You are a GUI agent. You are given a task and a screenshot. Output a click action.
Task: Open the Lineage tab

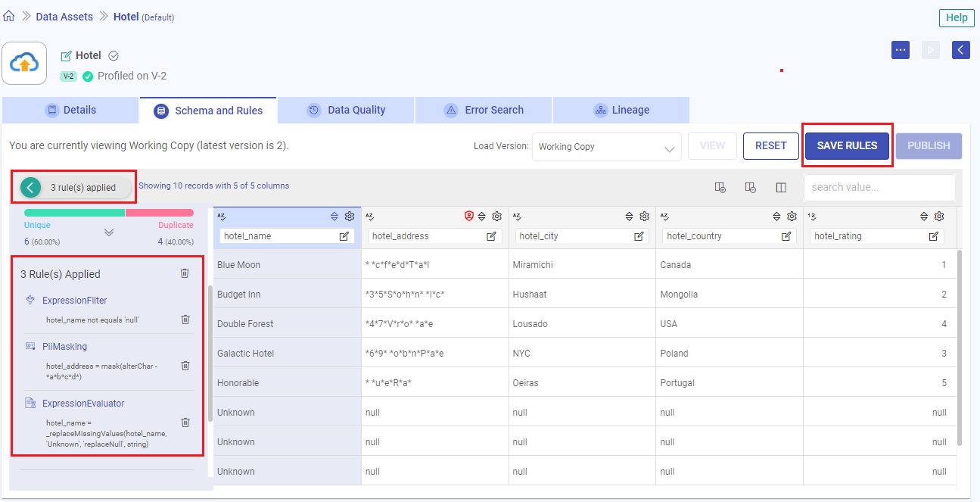pyautogui.click(x=621, y=110)
